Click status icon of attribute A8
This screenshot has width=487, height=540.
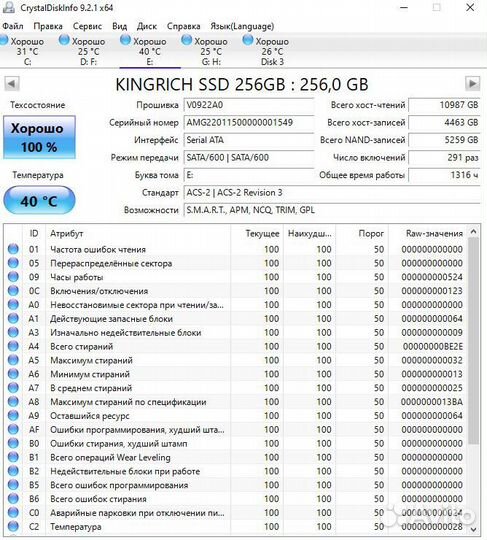[13, 402]
